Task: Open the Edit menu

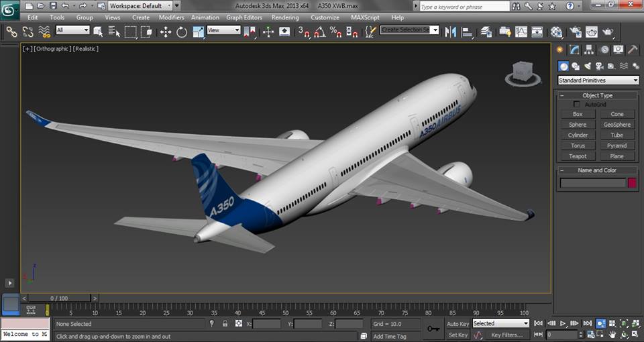Action: pyautogui.click(x=32, y=17)
